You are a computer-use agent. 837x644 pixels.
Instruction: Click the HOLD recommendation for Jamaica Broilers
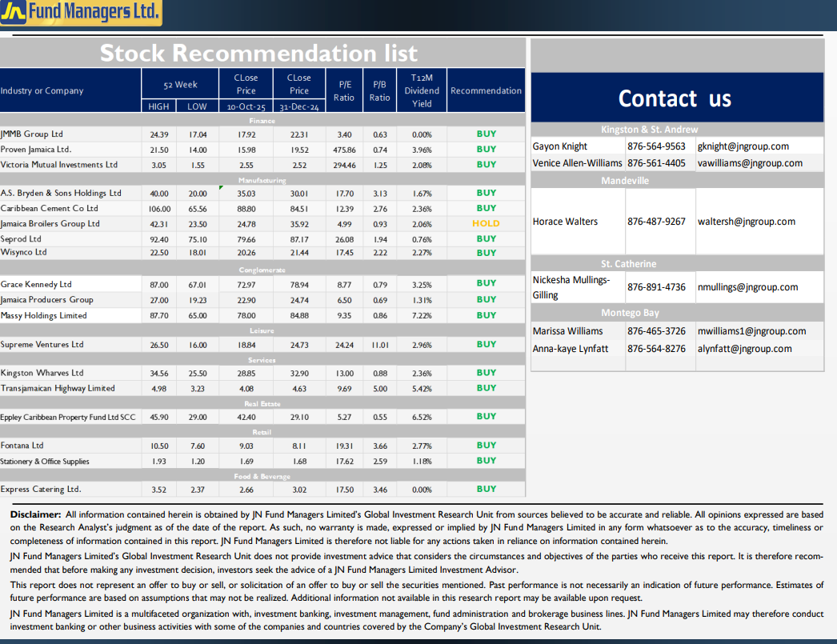point(486,224)
